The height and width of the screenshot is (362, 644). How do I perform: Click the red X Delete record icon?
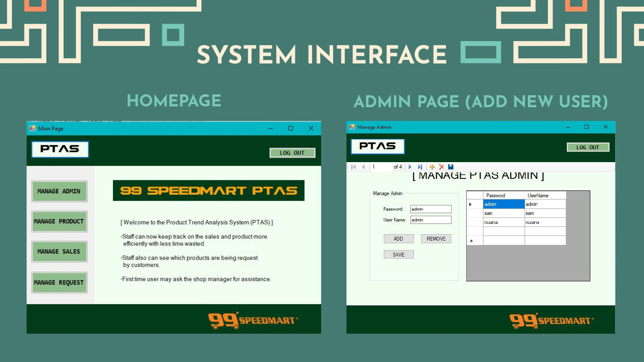(x=441, y=167)
